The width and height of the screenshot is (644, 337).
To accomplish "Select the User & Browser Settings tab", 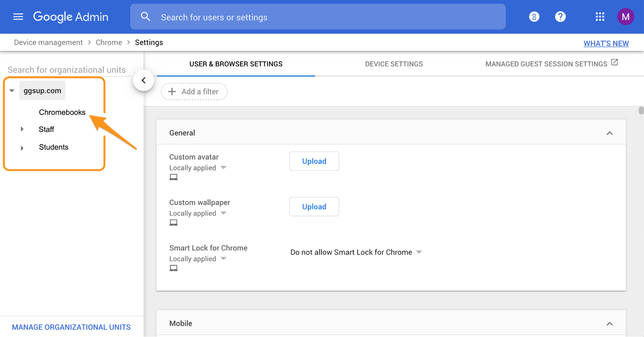I will [x=236, y=64].
